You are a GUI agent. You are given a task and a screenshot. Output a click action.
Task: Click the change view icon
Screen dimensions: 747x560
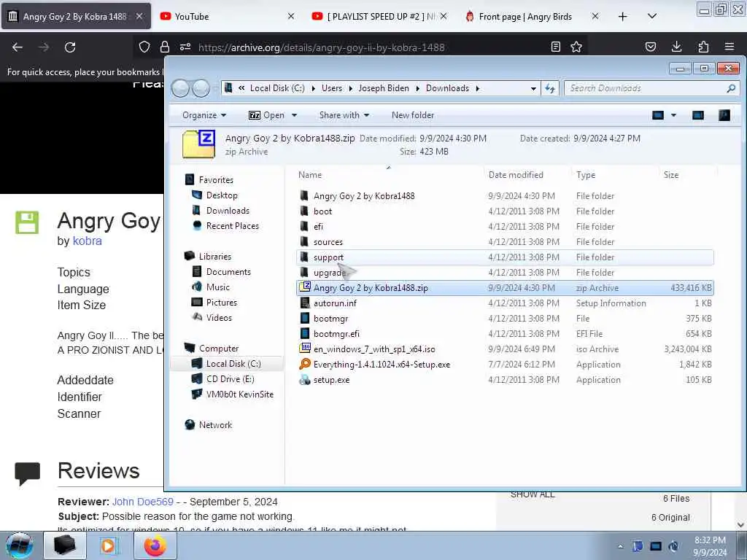point(658,115)
